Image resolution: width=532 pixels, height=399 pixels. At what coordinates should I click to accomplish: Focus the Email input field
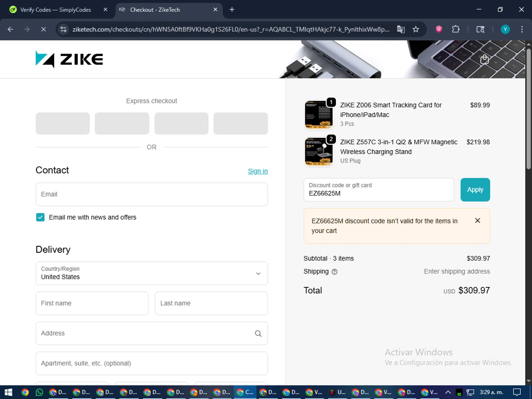pyautogui.click(x=152, y=194)
